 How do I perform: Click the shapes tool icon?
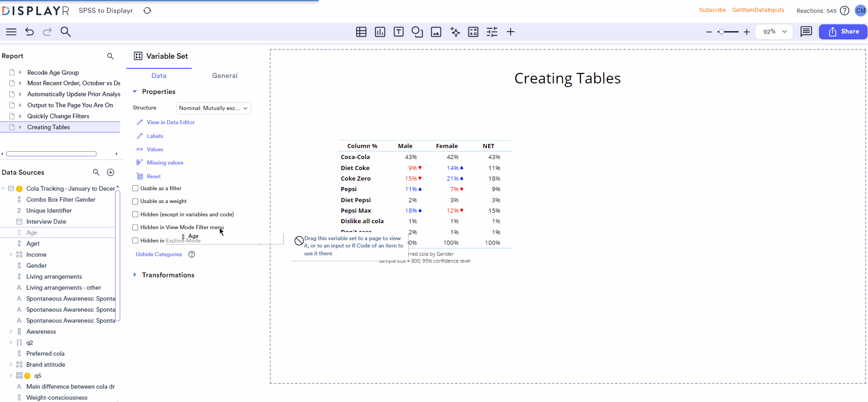tap(417, 32)
